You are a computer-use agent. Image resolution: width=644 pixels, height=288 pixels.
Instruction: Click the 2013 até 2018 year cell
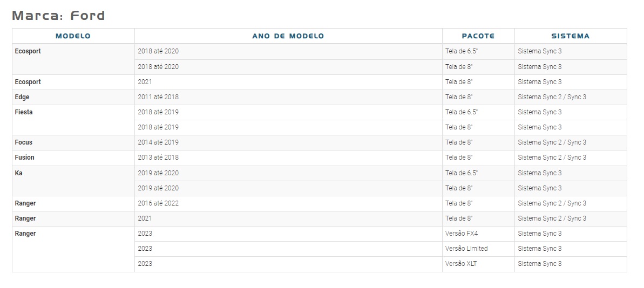(x=288, y=157)
